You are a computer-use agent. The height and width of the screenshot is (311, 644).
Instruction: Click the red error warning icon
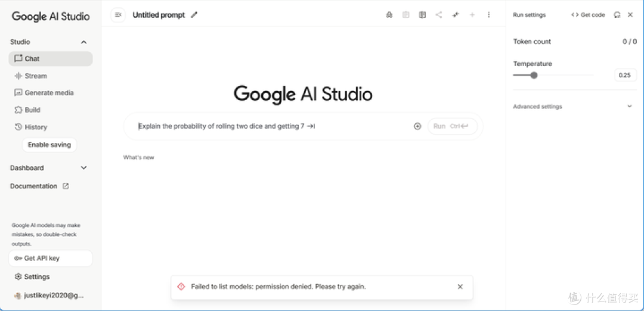[x=181, y=287]
